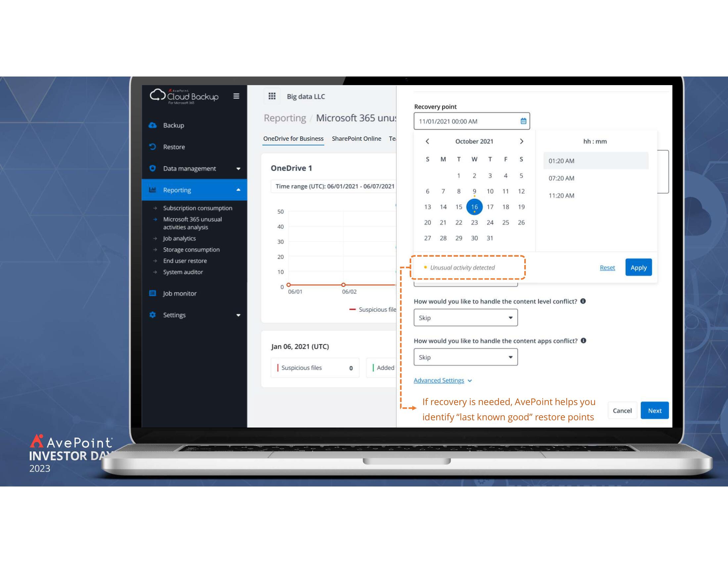Image resolution: width=728 pixels, height=563 pixels.
Task: Open content level conflict Skip dropdown
Action: pyautogui.click(x=465, y=318)
